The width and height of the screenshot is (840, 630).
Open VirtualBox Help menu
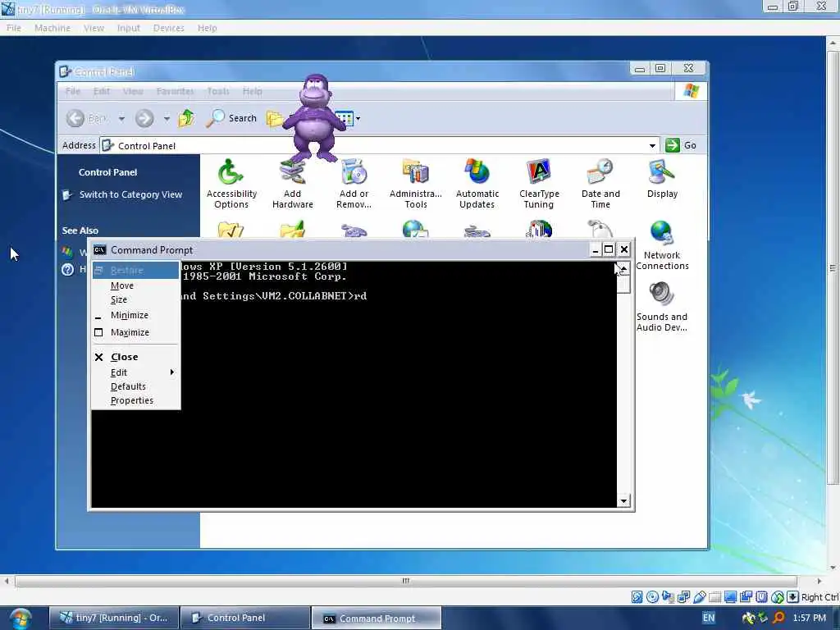pyautogui.click(x=207, y=28)
